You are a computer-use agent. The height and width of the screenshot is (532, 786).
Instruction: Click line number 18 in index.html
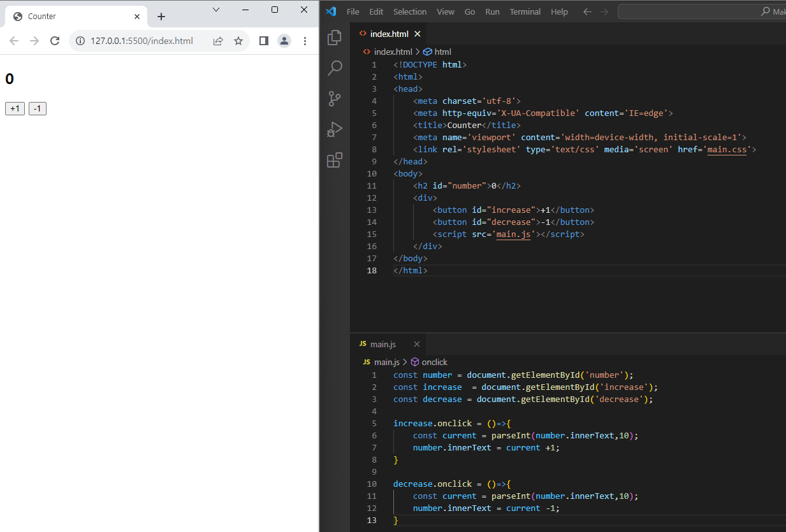click(x=372, y=271)
